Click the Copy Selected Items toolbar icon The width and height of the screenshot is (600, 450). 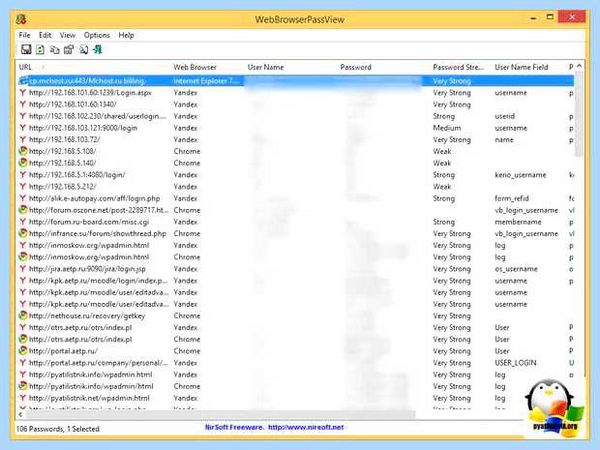point(55,49)
